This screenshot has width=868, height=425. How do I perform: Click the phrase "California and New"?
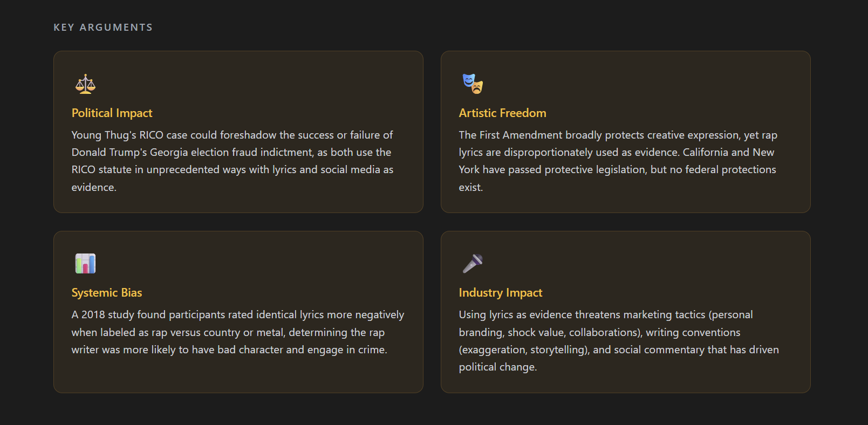tap(728, 153)
